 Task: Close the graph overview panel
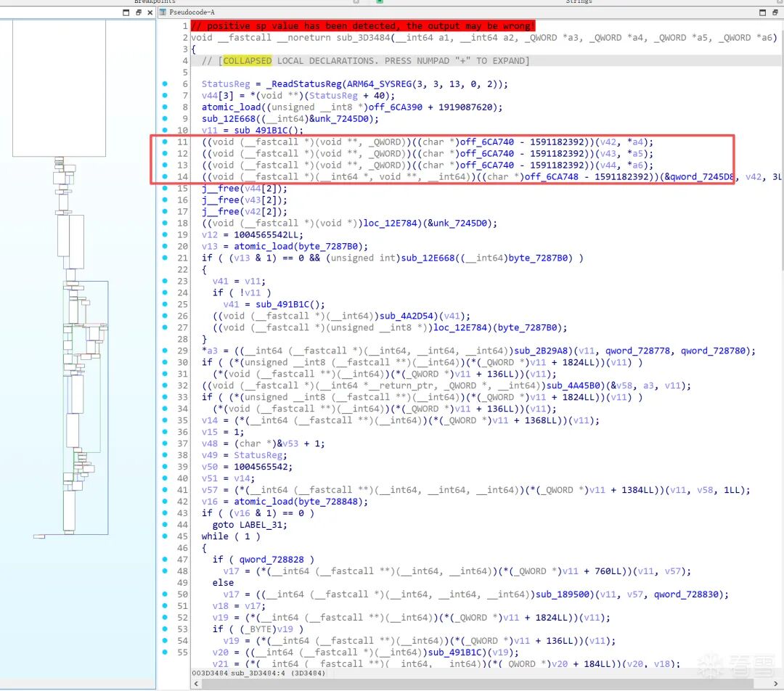coord(150,12)
